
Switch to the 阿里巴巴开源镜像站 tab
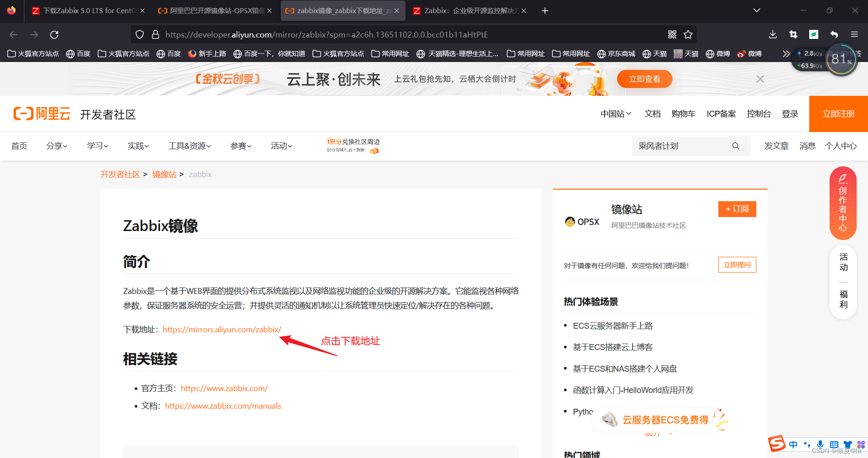coord(214,11)
